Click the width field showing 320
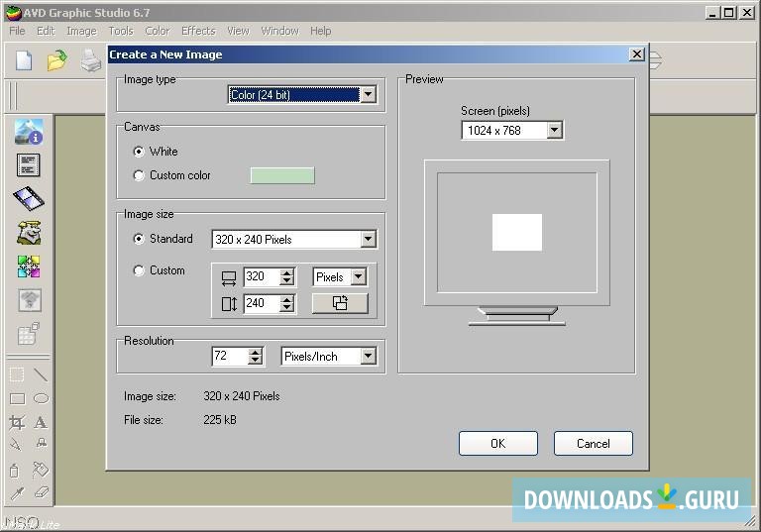The width and height of the screenshot is (761, 532). point(262,276)
